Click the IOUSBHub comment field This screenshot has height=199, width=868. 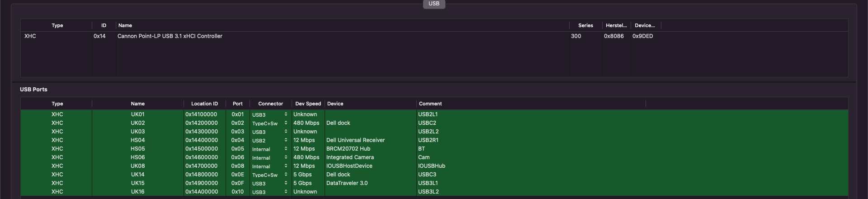click(x=432, y=166)
